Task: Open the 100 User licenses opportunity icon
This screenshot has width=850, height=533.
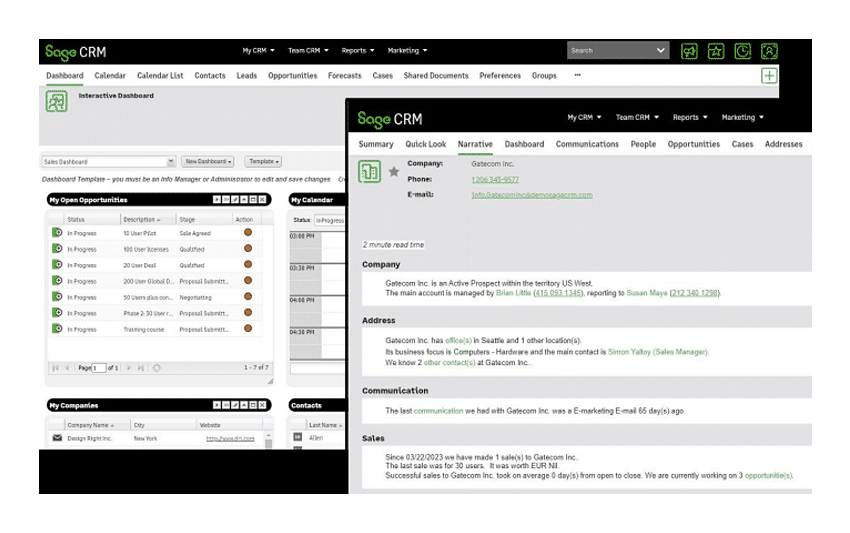Action: coord(57,248)
